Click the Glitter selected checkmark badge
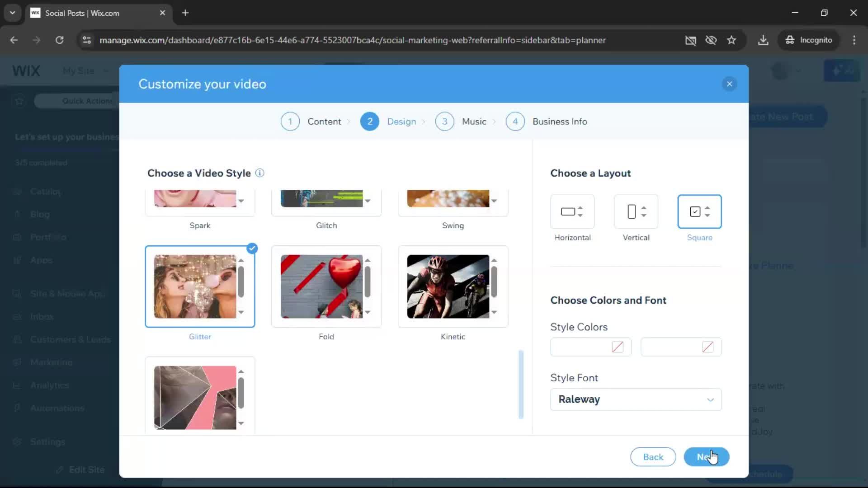This screenshot has height=488, width=868. [252, 248]
